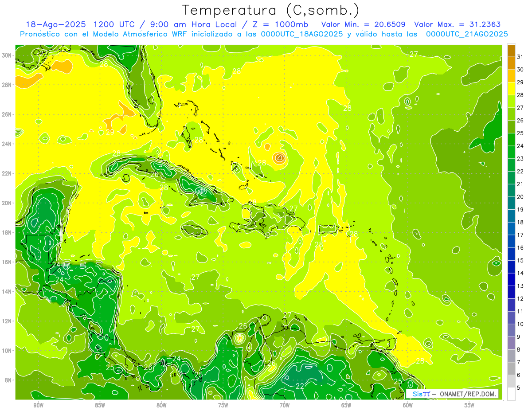The height and width of the screenshot is (411, 532).
Task: Click the '28N' latitude axis label
Action: coord(7,85)
